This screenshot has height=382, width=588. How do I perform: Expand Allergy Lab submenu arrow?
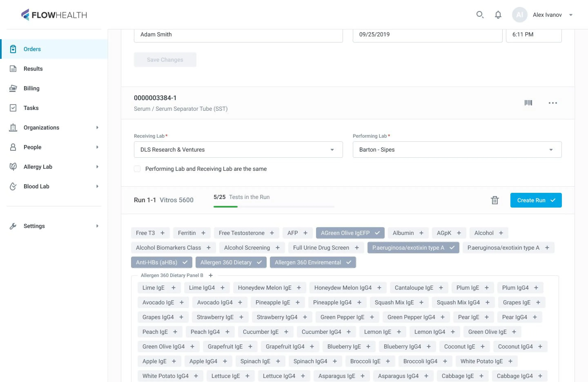[97, 167]
